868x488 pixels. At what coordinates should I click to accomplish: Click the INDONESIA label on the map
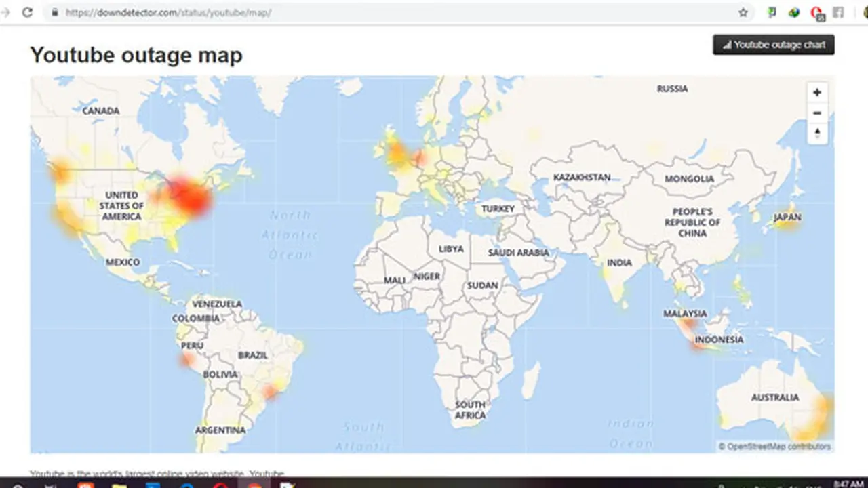point(719,339)
